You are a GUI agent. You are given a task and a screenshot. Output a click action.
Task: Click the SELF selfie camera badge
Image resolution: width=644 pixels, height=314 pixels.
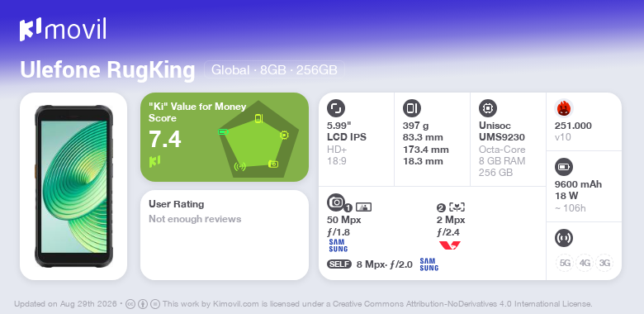click(339, 264)
